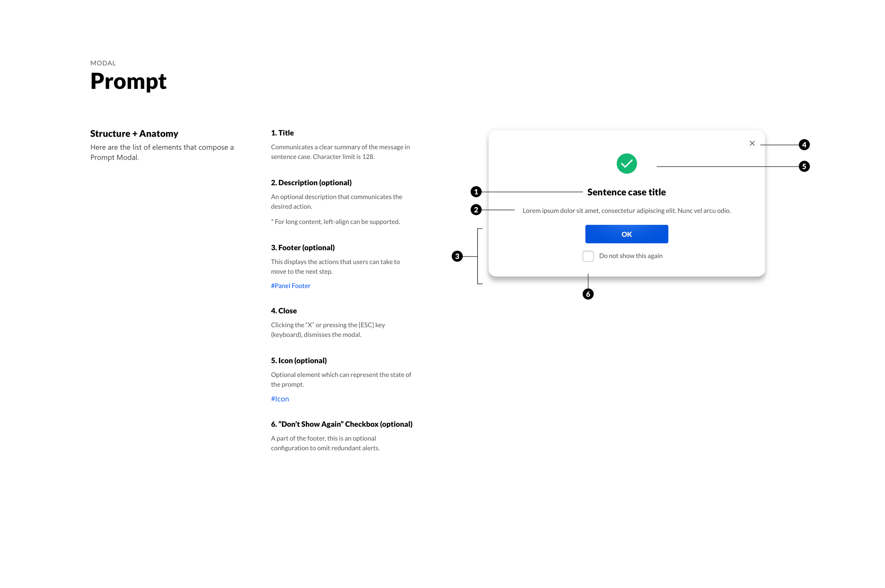The height and width of the screenshot is (588, 885).
Task: Click the "Sentence case title" modal heading
Action: click(626, 192)
